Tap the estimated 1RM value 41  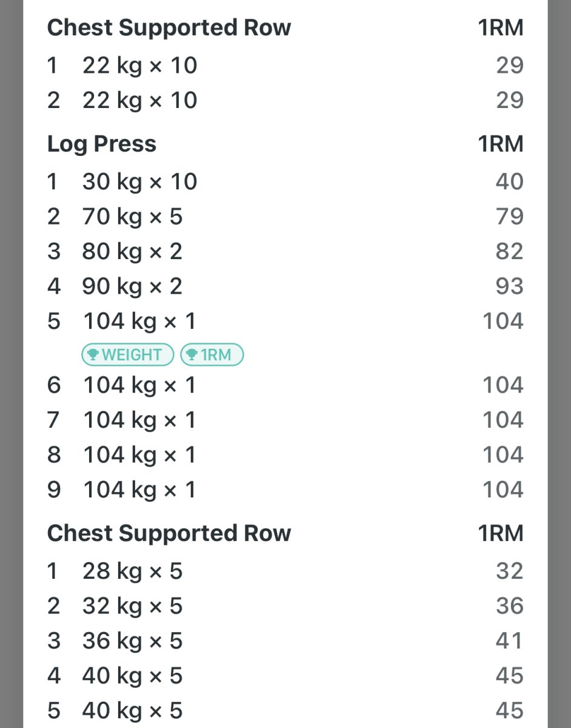tap(509, 641)
